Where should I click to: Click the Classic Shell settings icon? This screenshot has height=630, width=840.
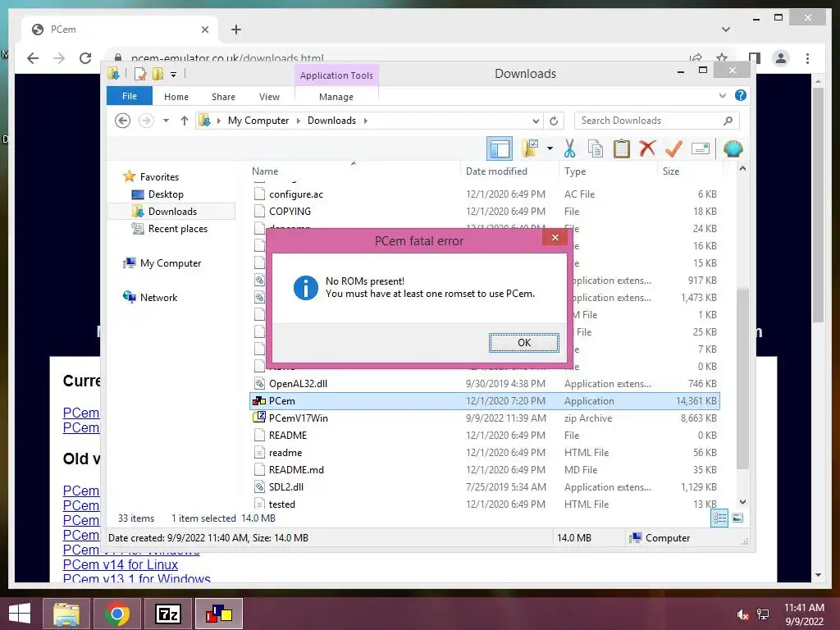pyautogui.click(x=733, y=148)
